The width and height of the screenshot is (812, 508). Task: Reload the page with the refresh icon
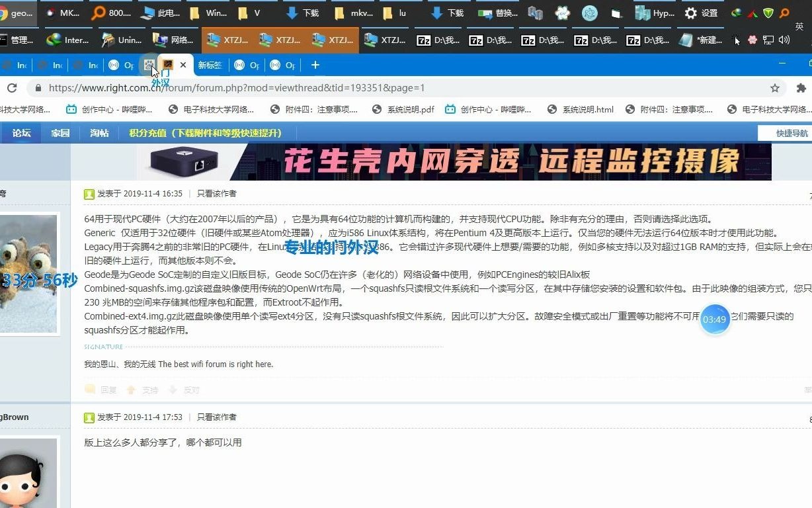11,88
